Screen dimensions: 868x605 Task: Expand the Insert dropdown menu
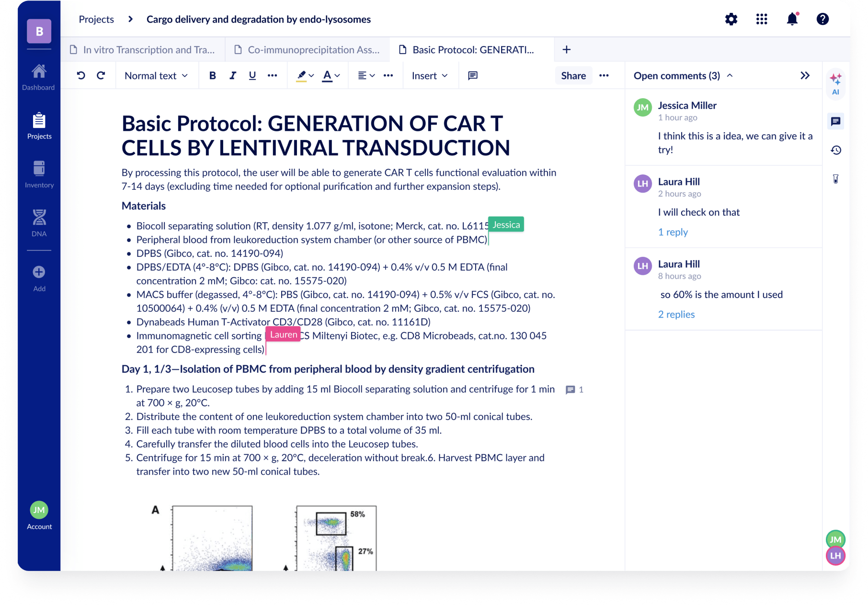pos(430,76)
